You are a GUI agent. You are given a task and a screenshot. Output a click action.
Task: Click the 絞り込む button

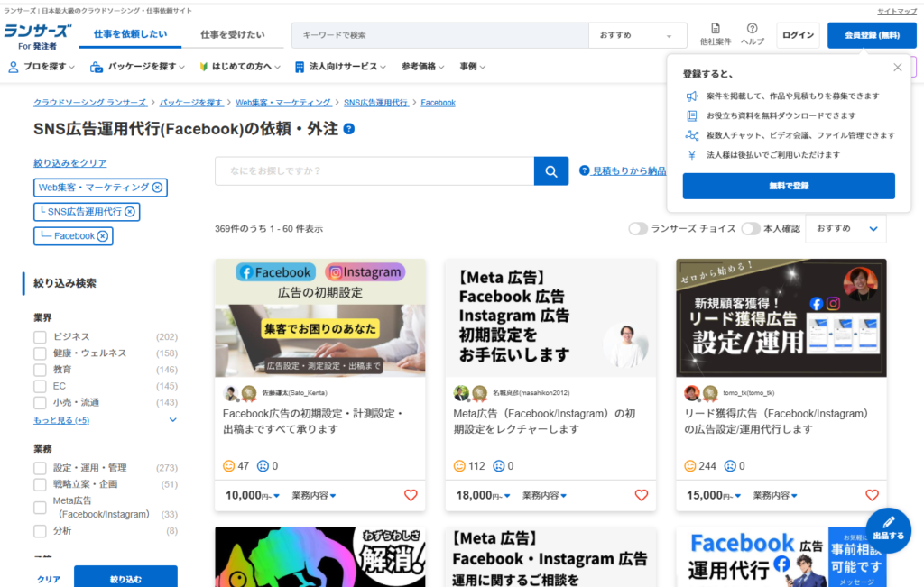125,578
